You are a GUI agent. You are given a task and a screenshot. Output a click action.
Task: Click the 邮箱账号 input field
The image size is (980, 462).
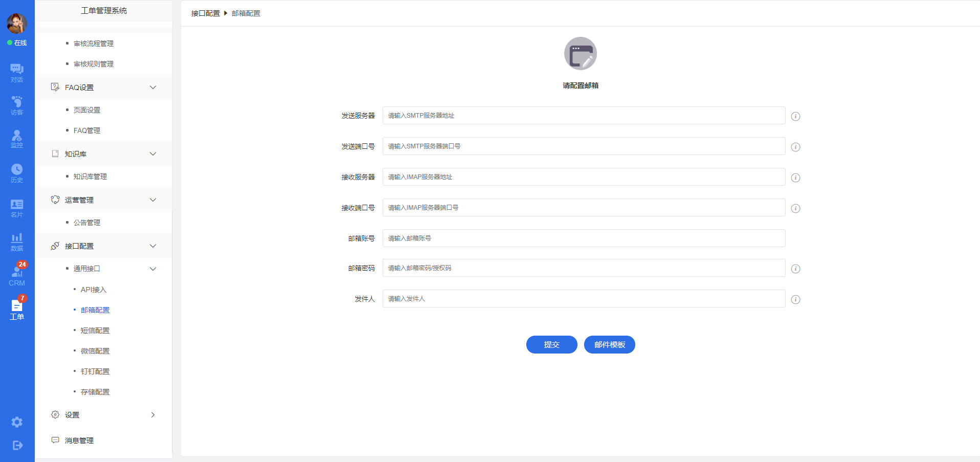tap(584, 238)
